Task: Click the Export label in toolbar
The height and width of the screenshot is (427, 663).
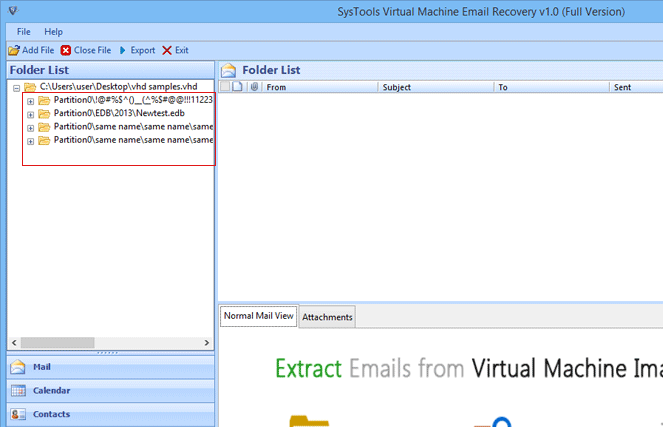Action: (143, 50)
